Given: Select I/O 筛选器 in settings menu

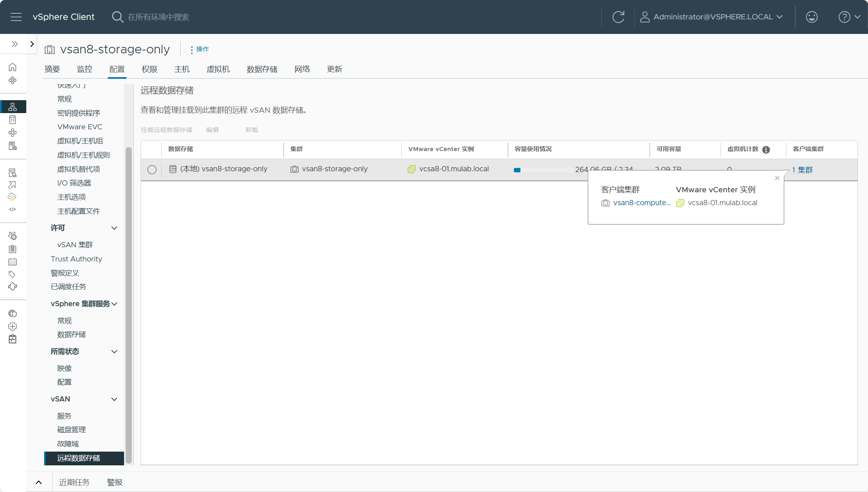Looking at the screenshot, I should click(74, 183).
